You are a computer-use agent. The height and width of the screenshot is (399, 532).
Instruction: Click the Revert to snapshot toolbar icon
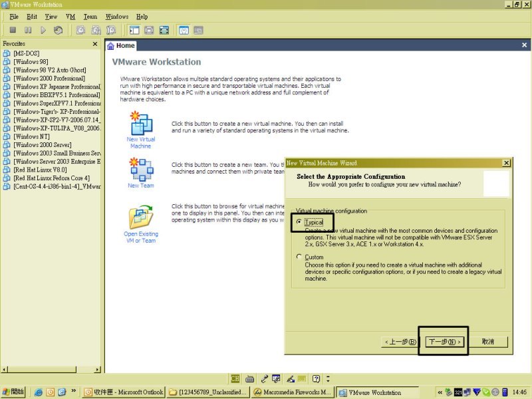[x=96, y=30]
